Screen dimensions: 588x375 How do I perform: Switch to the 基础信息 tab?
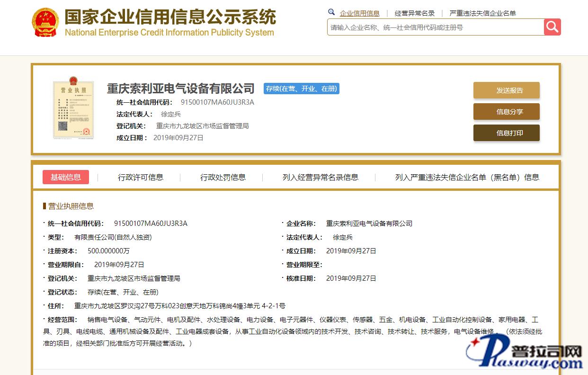coord(66,177)
